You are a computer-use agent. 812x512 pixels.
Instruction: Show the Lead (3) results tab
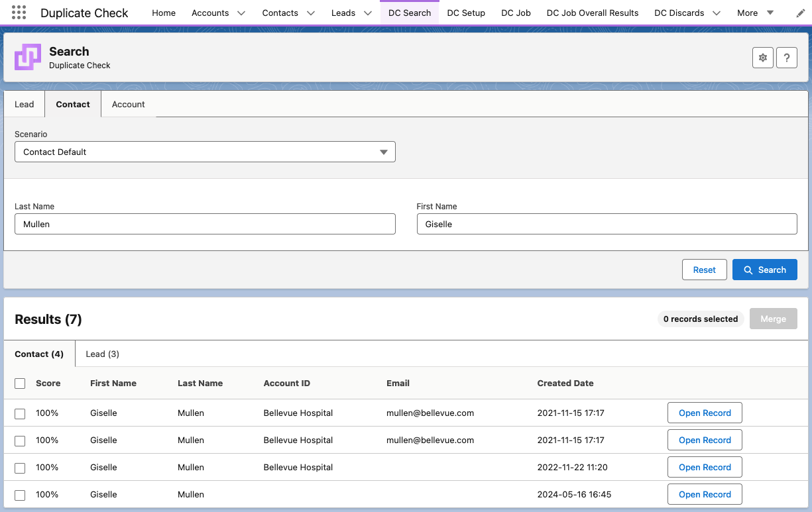[103, 354]
